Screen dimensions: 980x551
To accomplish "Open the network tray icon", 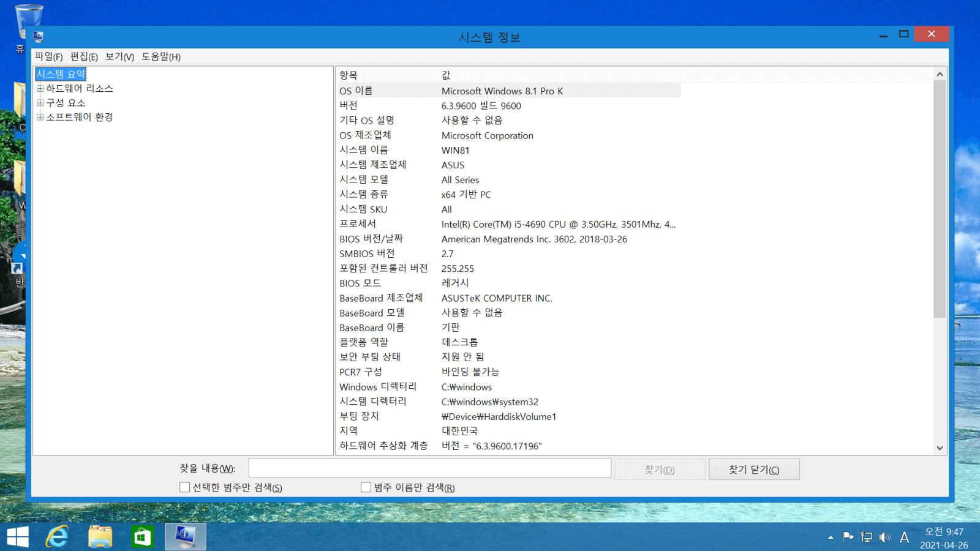I will tap(867, 537).
